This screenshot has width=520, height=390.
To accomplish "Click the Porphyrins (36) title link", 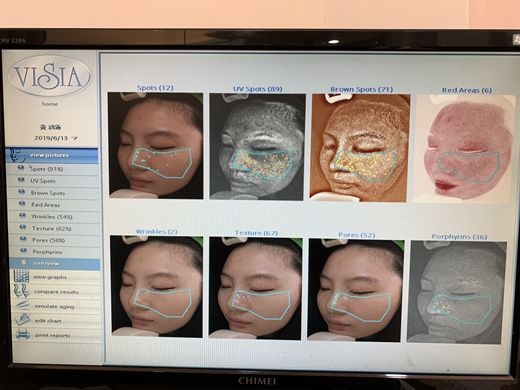I will click(459, 236).
